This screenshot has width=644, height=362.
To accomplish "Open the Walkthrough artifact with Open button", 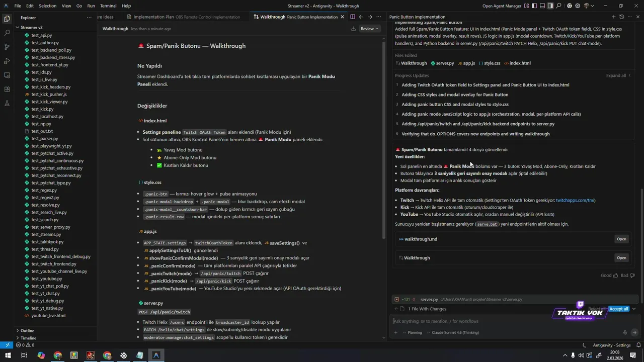I will (x=621, y=257).
